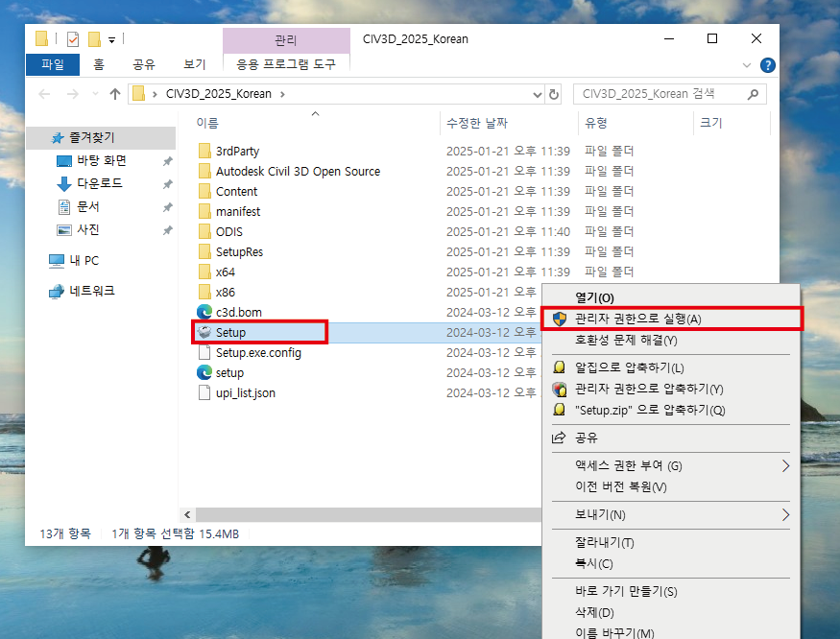
Task: Open the recent locations dropdown arrow
Action: [95, 94]
